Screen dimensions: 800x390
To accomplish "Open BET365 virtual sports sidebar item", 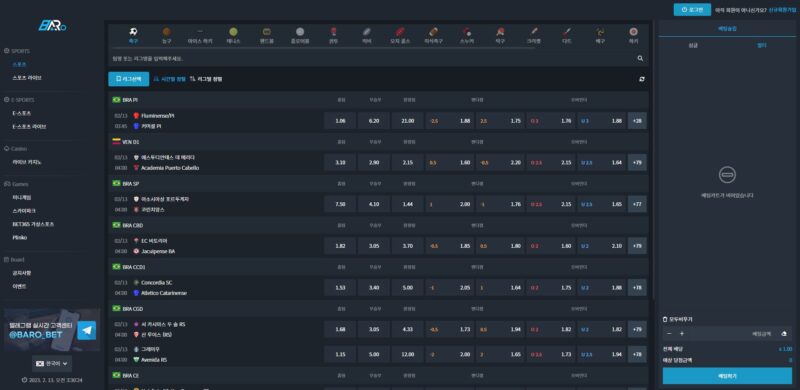I will click(33, 224).
